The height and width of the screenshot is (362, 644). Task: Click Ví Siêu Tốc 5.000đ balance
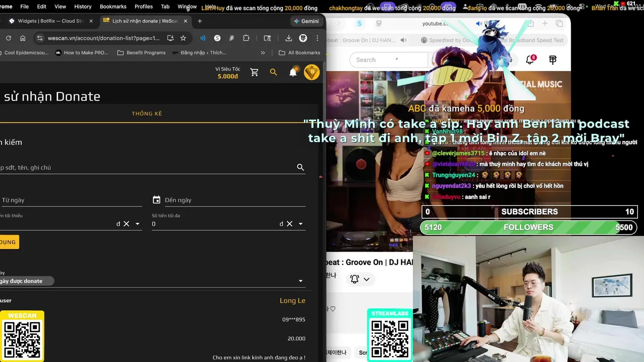tap(228, 73)
